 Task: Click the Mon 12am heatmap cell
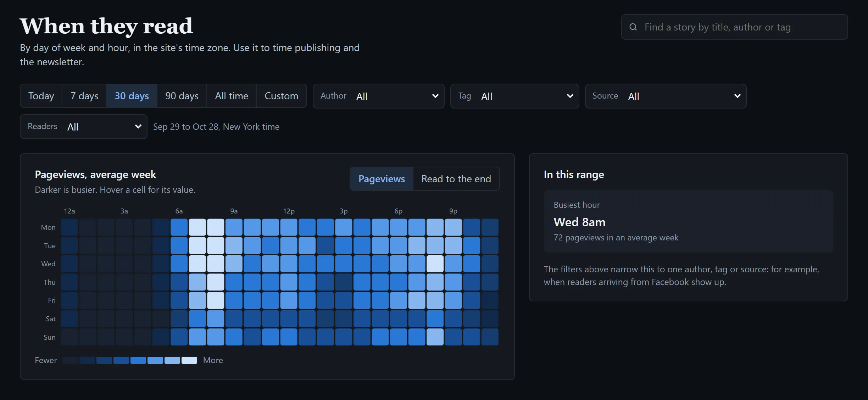[x=69, y=227]
